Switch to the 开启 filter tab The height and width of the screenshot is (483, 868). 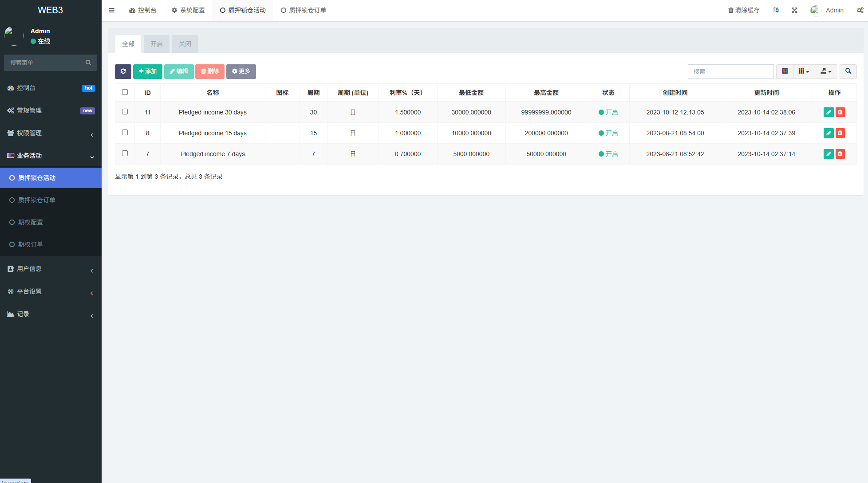coord(156,44)
